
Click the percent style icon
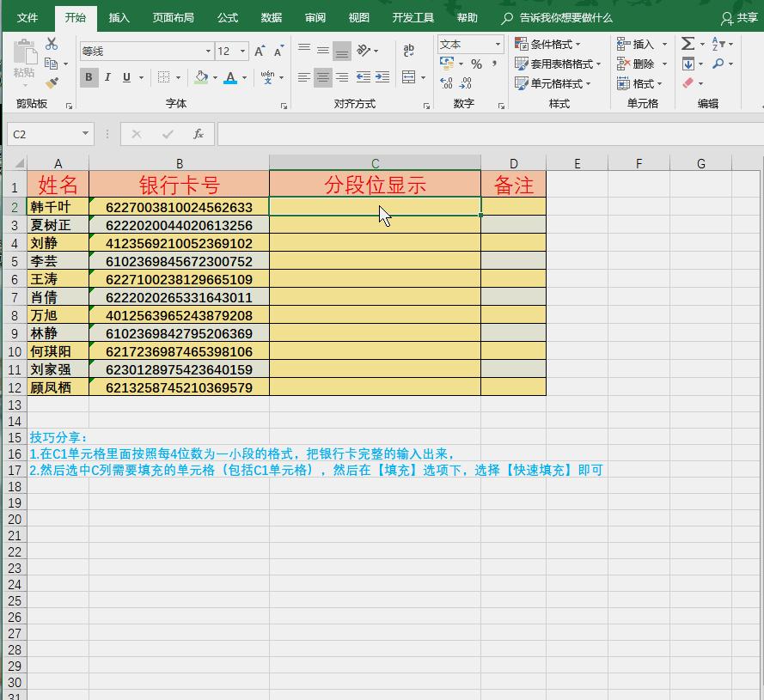477,63
